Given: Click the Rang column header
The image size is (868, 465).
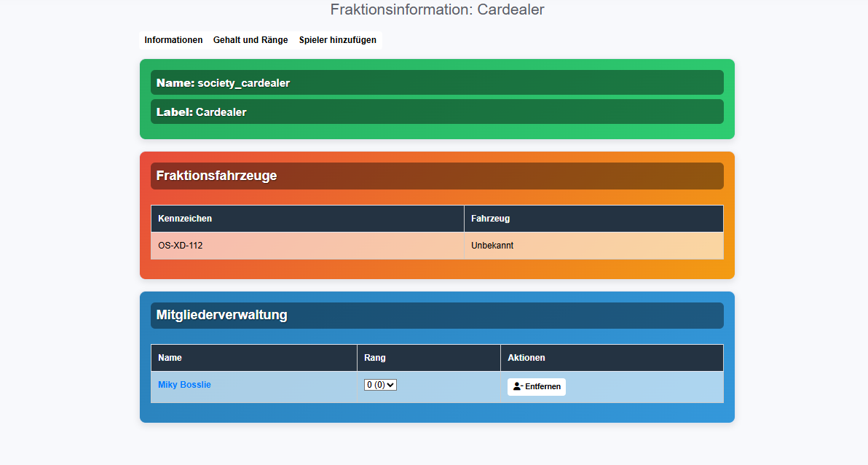Looking at the screenshot, I should tap(375, 358).
